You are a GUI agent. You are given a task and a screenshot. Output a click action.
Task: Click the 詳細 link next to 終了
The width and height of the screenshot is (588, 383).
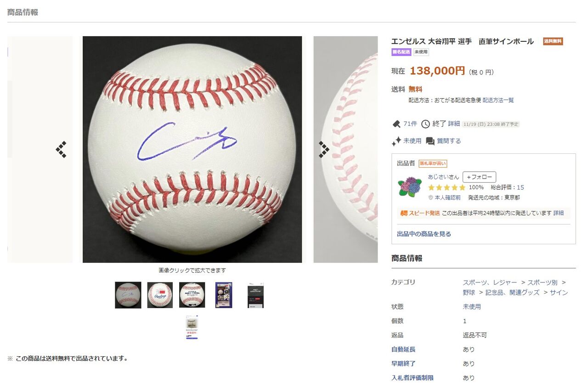pyautogui.click(x=454, y=124)
